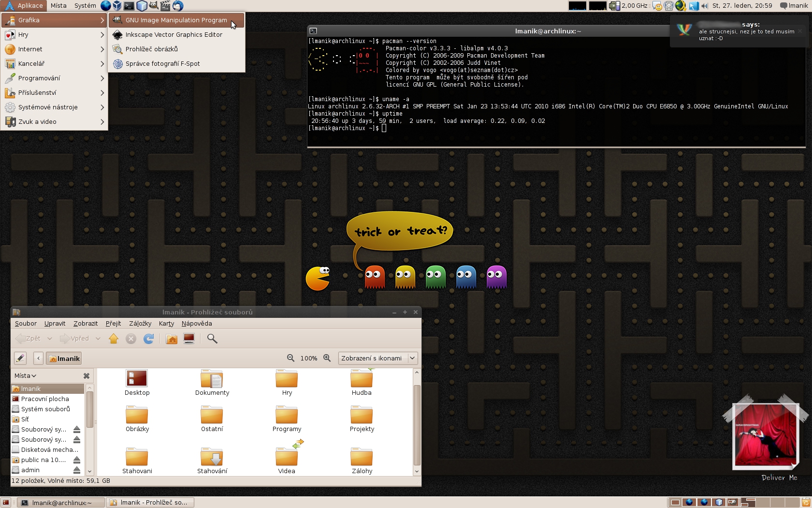The image size is (812, 508).
Task: Switch to lmanik@archlinux terminal taskbar button
Action: click(61, 503)
